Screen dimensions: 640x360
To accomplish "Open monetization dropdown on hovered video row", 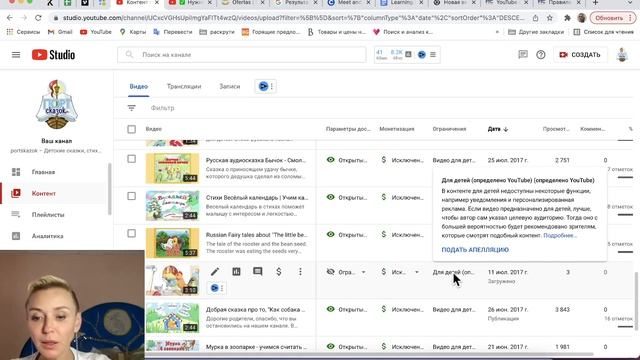I will tap(417, 272).
